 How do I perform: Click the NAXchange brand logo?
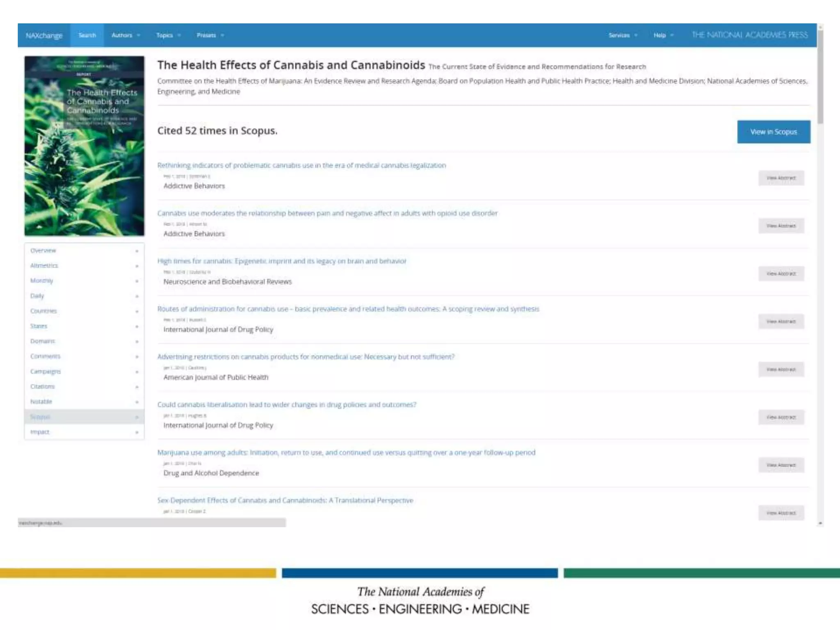tap(44, 35)
